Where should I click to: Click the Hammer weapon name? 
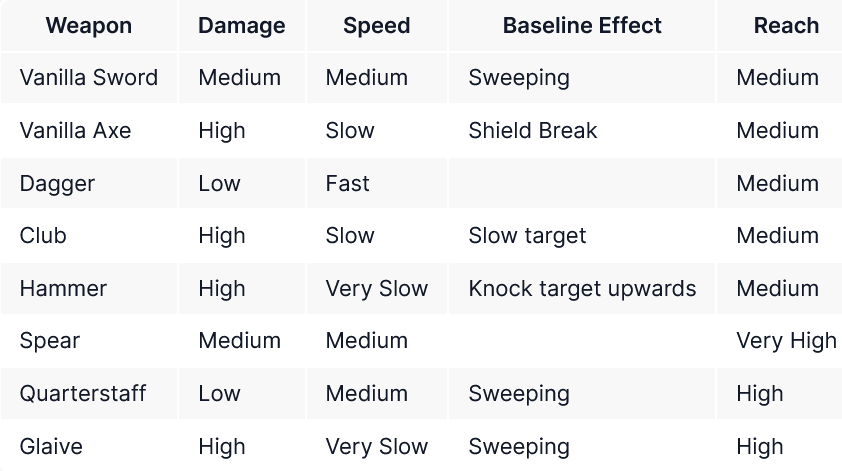(x=63, y=289)
